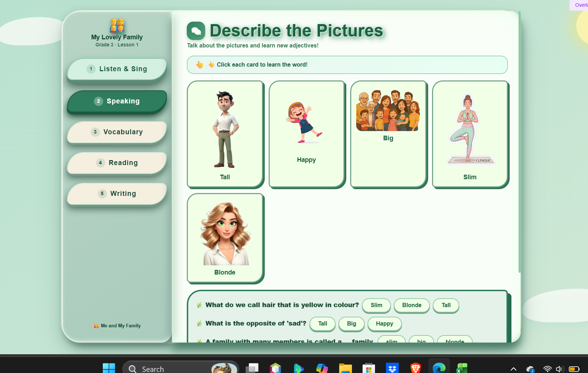Screen dimensions: 588x373
Task: Launch Brave browser from the taskbar
Action: [x=415, y=368]
